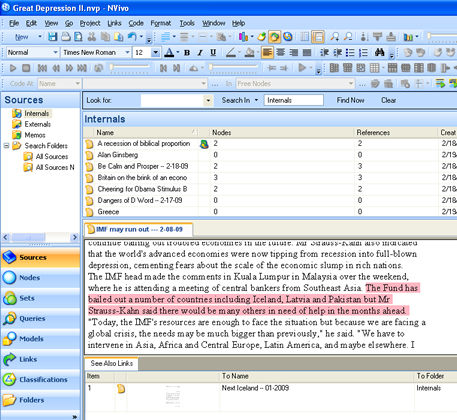This screenshot has height=420, width=457.
Task: Collapse the Search Folders tree node
Action: tap(6, 146)
